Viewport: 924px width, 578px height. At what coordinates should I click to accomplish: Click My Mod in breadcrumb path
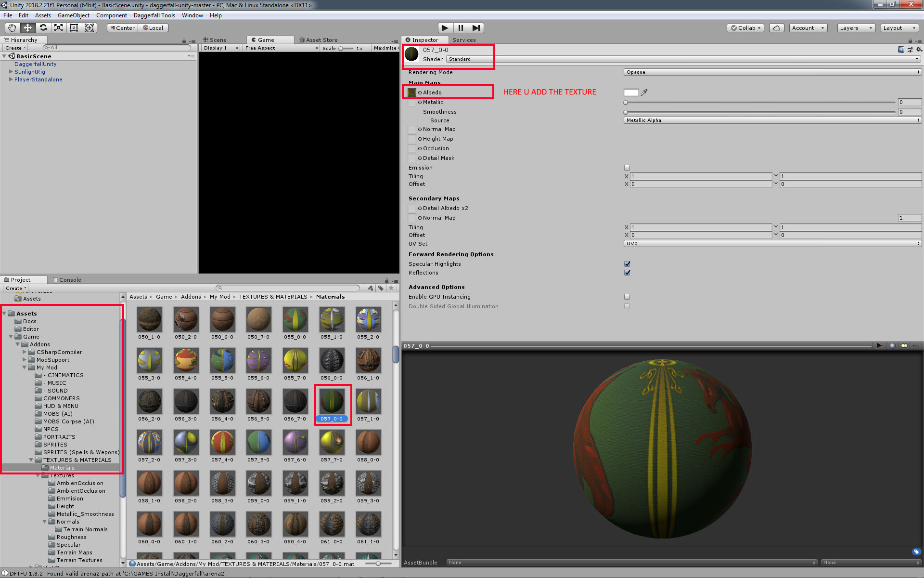pos(220,297)
